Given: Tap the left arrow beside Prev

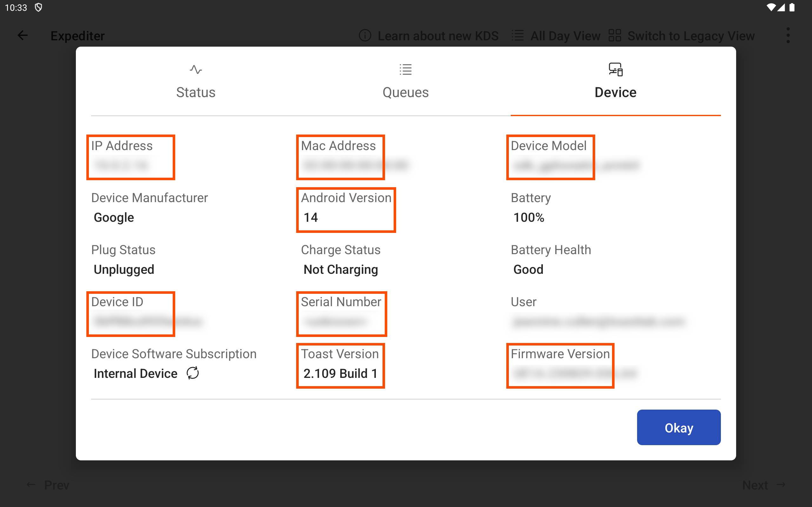Looking at the screenshot, I should [x=31, y=484].
